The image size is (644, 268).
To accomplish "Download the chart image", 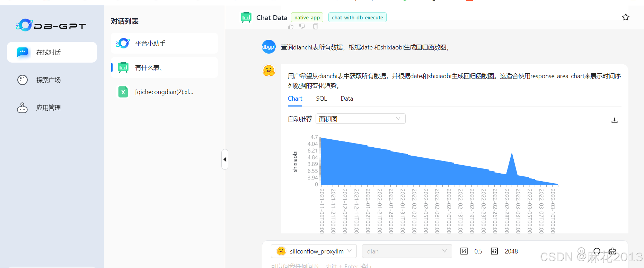I will [614, 120].
